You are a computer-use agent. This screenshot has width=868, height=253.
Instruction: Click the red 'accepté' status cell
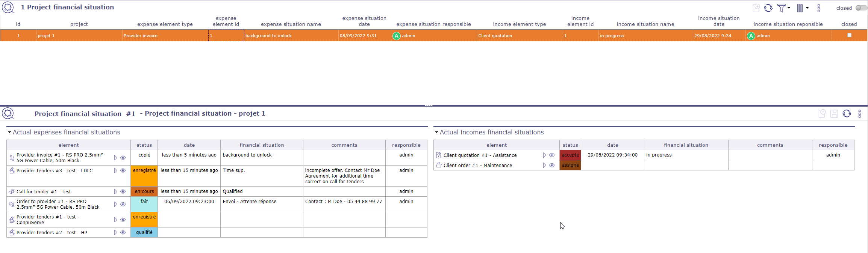[570, 155]
